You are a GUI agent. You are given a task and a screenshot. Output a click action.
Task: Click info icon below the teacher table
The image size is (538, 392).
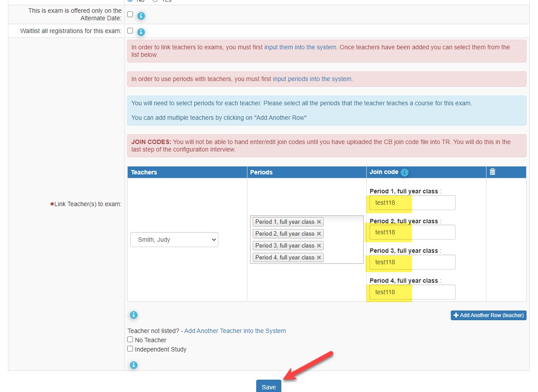134,315
